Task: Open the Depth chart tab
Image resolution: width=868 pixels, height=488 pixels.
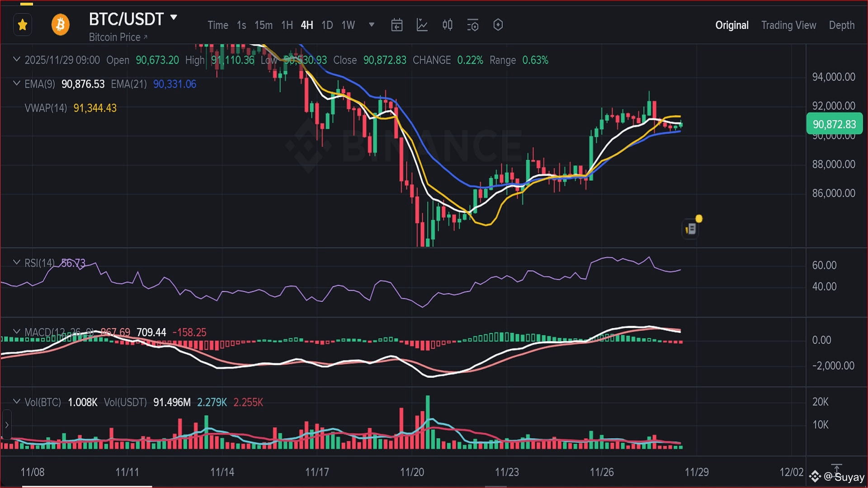Action: pos(841,25)
